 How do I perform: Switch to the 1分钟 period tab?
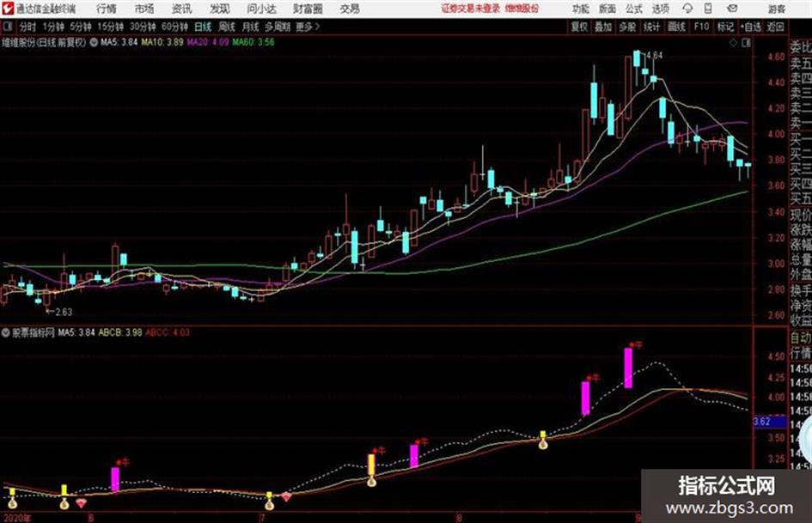click(x=52, y=27)
